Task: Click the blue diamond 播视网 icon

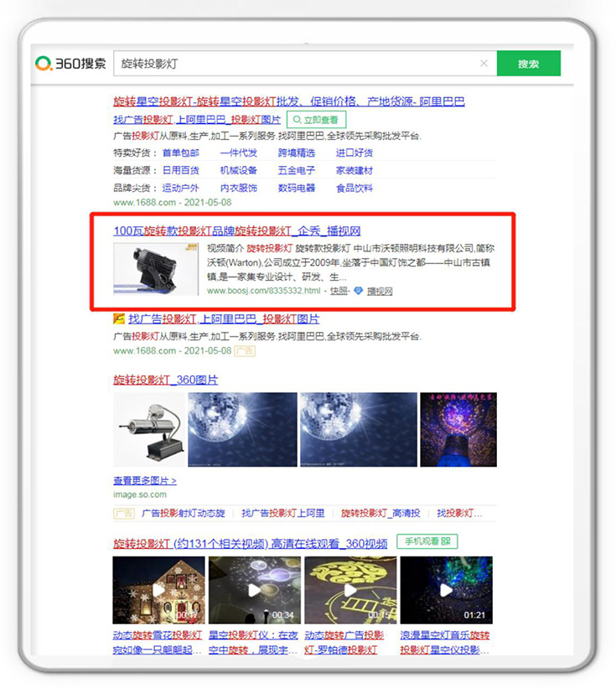Action: (359, 291)
